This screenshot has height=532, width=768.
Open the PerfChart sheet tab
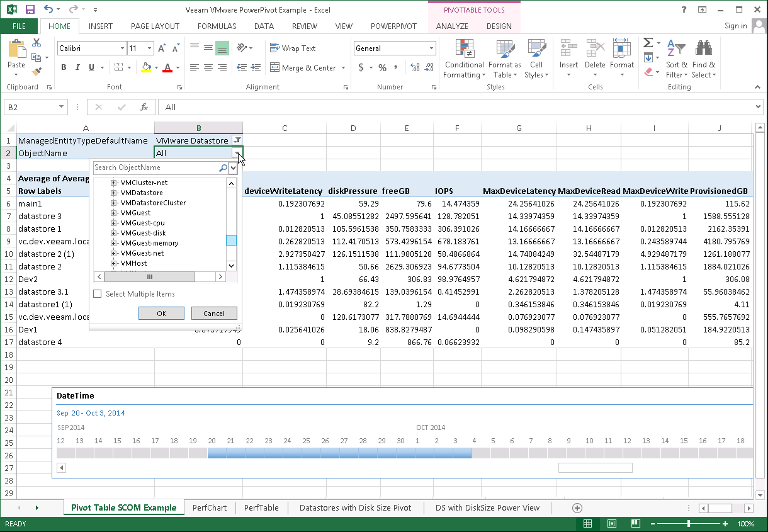(x=210, y=507)
